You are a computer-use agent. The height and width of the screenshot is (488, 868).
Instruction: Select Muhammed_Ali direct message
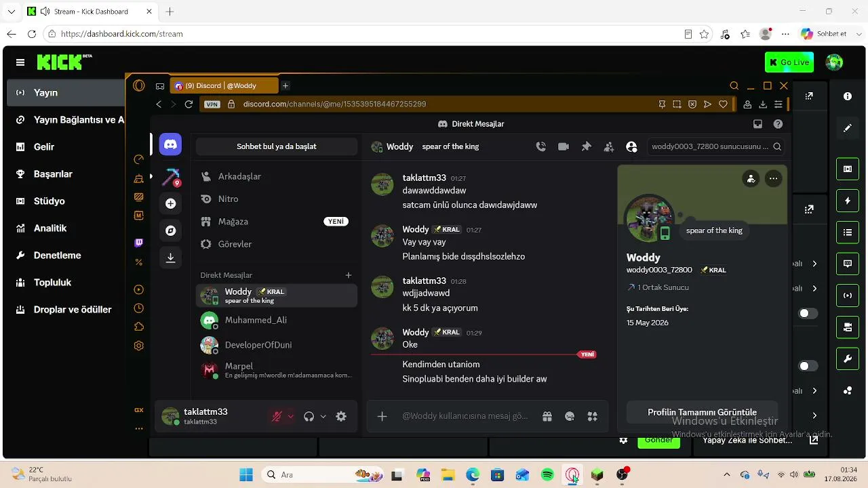[277, 320]
